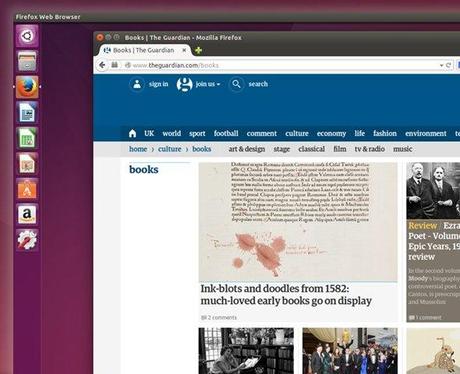Open the Files manager in the launcher
The width and height of the screenshot is (460, 374).
27,61
